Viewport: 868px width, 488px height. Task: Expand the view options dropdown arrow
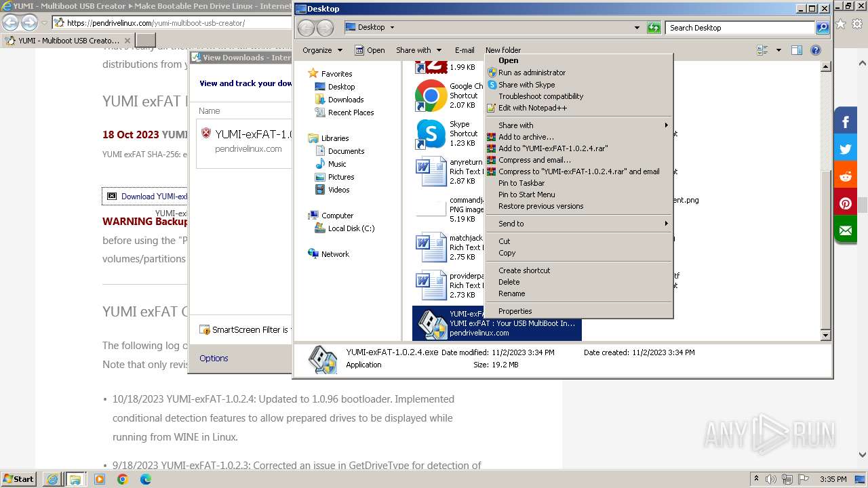(x=778, y=50)
